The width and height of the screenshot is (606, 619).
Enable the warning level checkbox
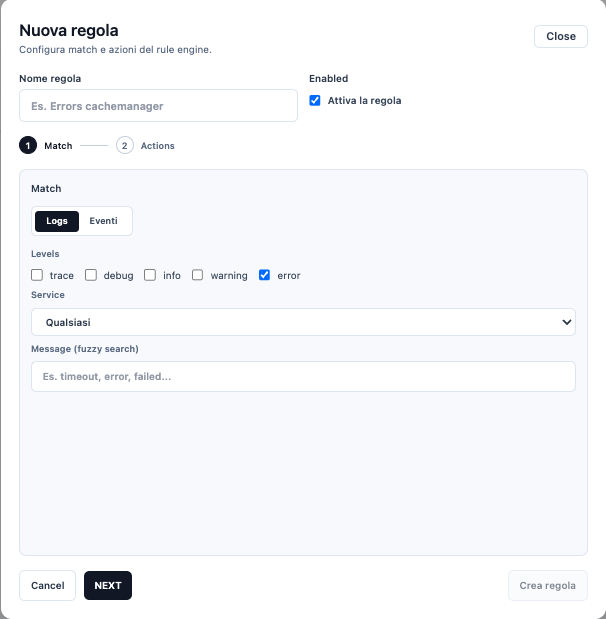click(x=198, y=275)
